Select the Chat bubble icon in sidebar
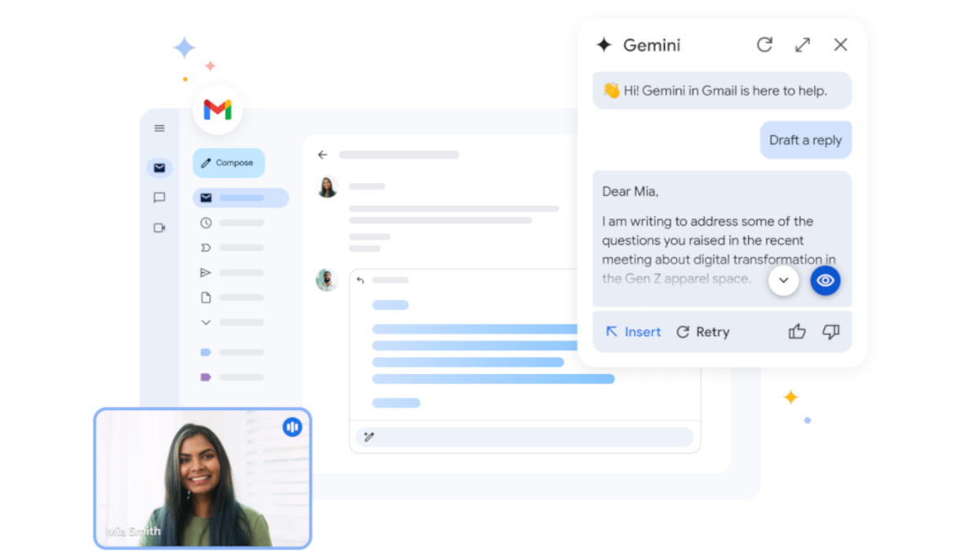 pos(159,198)
